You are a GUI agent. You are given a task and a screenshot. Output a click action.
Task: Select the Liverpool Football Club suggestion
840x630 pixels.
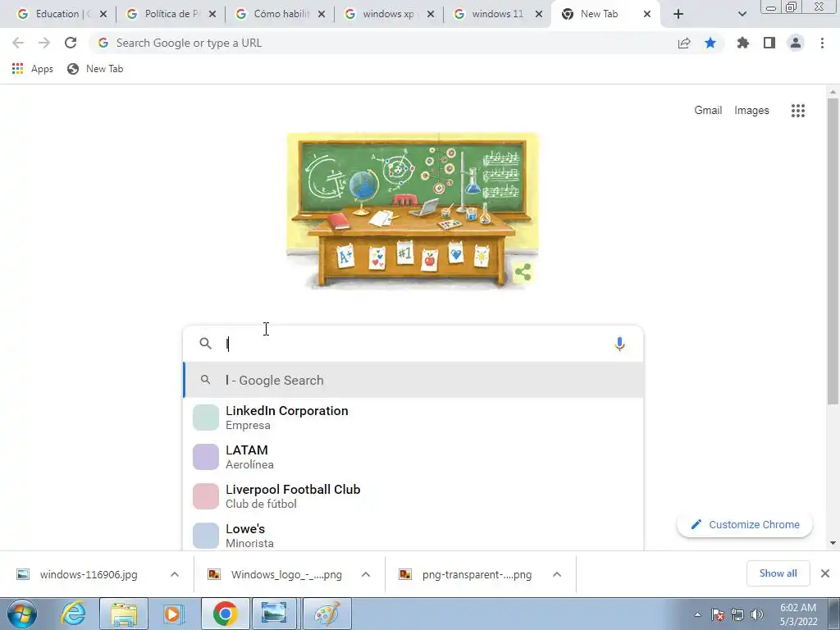pyautogui.click(x=413, y=496)
